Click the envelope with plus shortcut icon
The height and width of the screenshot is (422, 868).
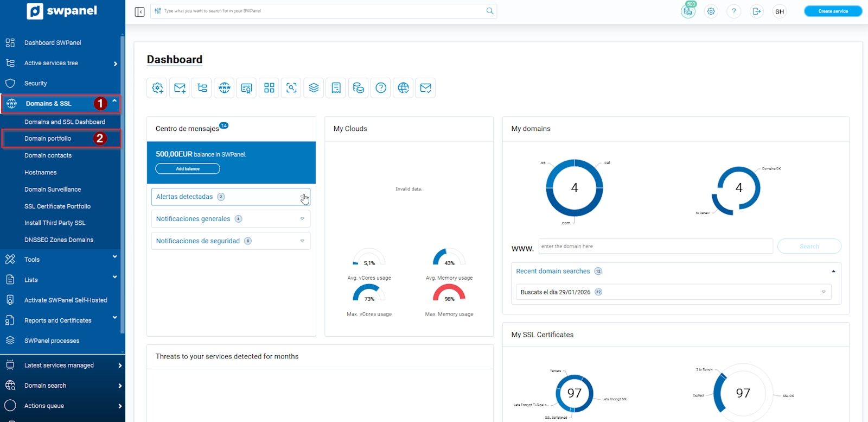[180, 88]
